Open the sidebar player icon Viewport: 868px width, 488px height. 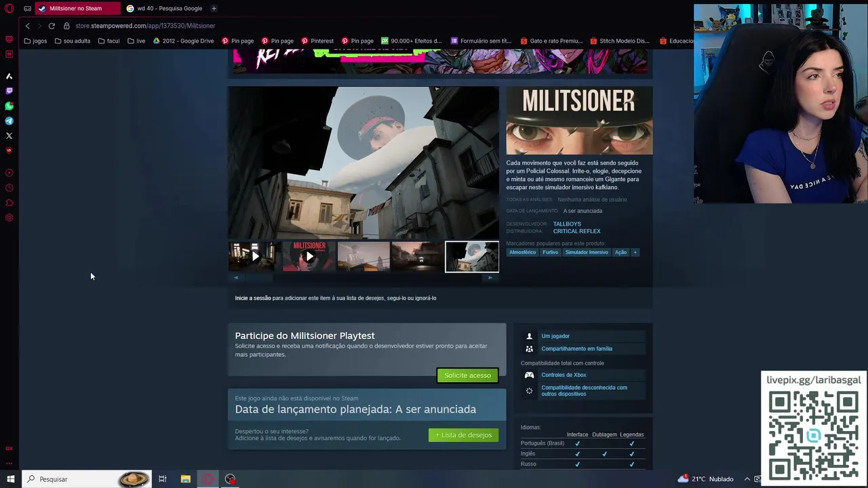(x=9, y=173)
